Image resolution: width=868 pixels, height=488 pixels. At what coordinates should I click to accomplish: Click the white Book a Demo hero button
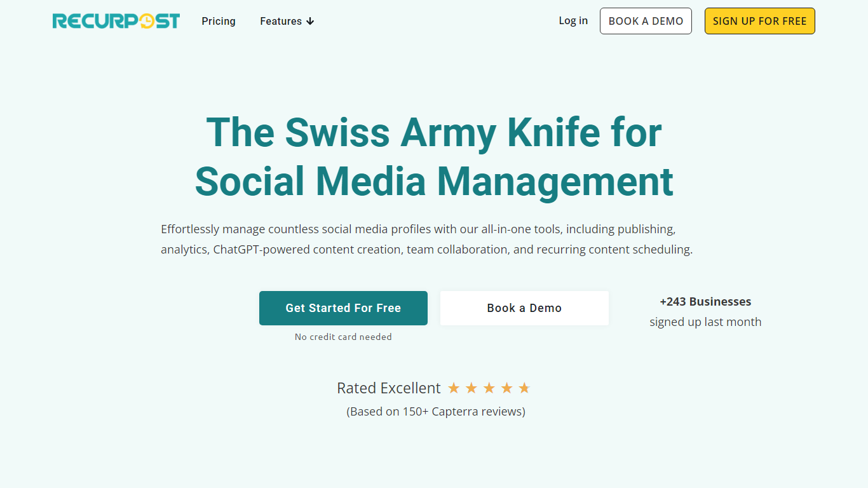pyautogui.click(x=524, y=308)
